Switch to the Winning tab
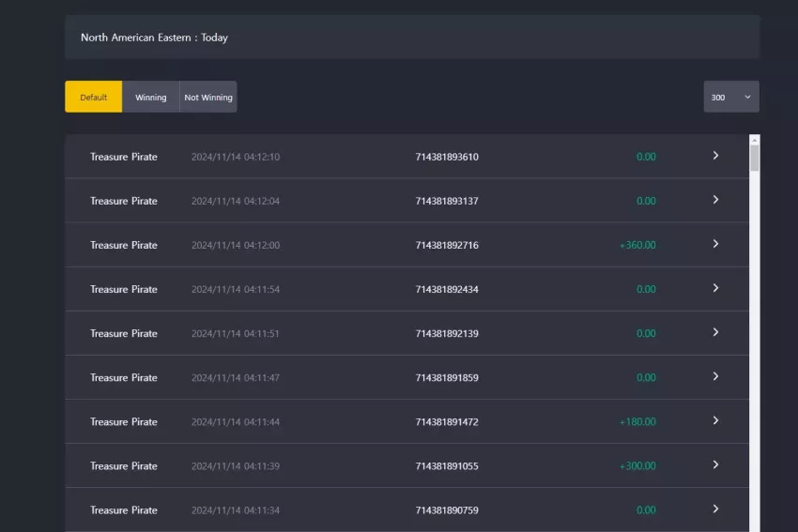 pyautogui.click(x=150, y=97)
